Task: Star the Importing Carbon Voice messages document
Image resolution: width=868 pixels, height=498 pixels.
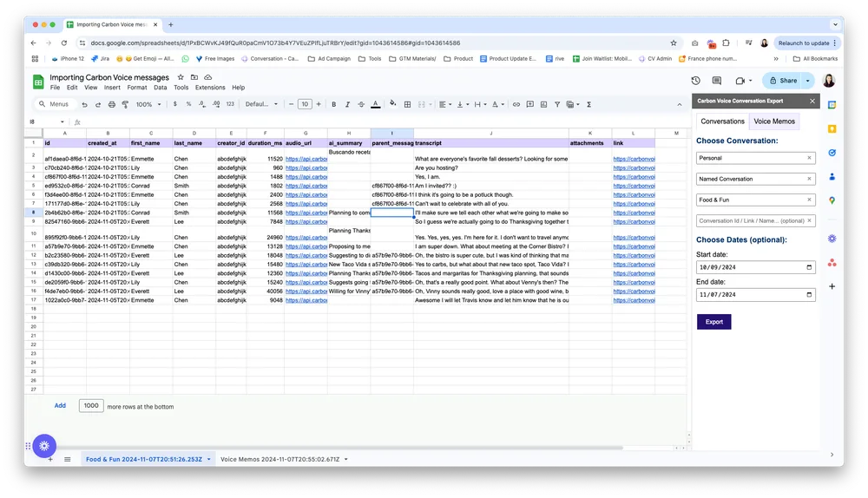Action: coord(181,77)
